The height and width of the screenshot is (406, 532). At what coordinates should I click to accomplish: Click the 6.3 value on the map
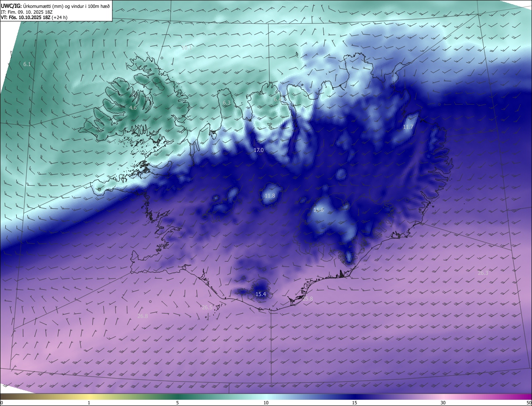tap(227, 103)
